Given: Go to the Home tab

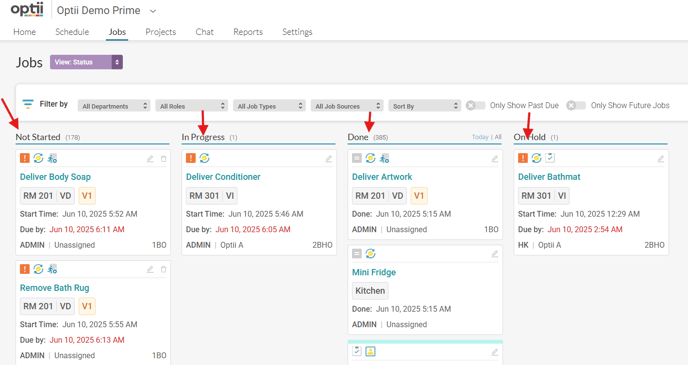Looking at the screenshot, I should tap(25, 32).
